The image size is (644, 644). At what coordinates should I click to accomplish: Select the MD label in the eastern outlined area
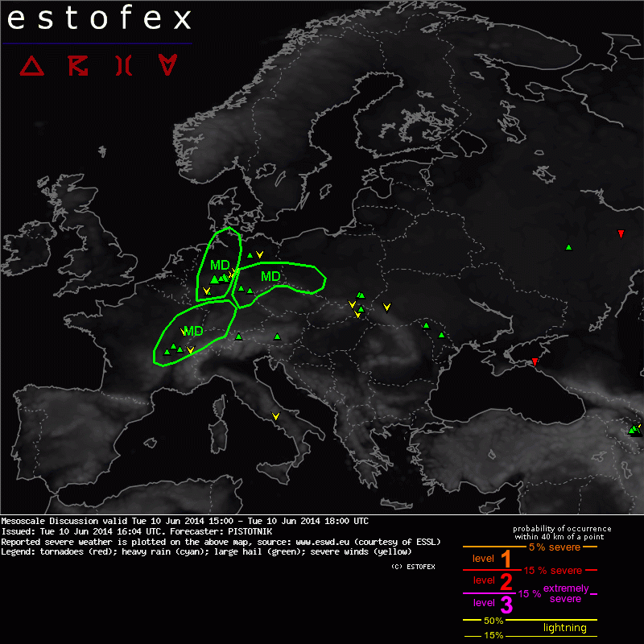270,277
